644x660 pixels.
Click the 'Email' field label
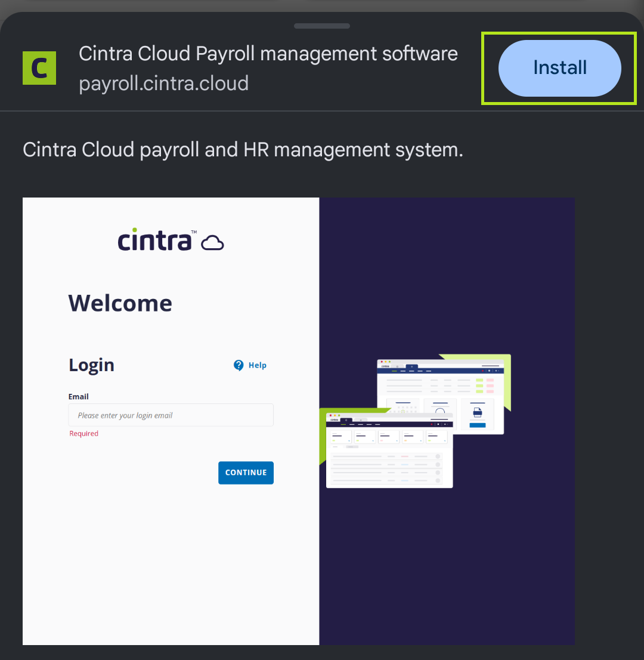(79, 396)
